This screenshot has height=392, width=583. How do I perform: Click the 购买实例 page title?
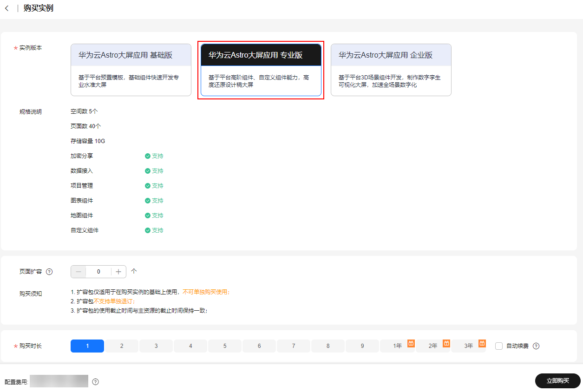[x=39, y=8]
